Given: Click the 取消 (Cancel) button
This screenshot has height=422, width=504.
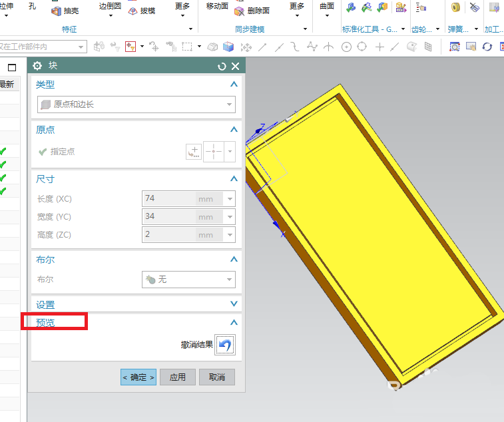Looking at the screenshot, I should (217, 377).
